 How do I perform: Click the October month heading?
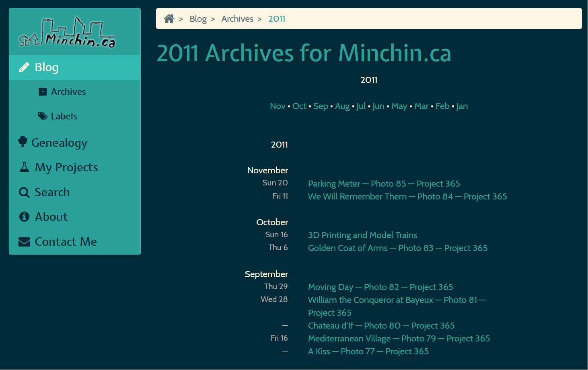pyautogui.click(x=272, y=222)
